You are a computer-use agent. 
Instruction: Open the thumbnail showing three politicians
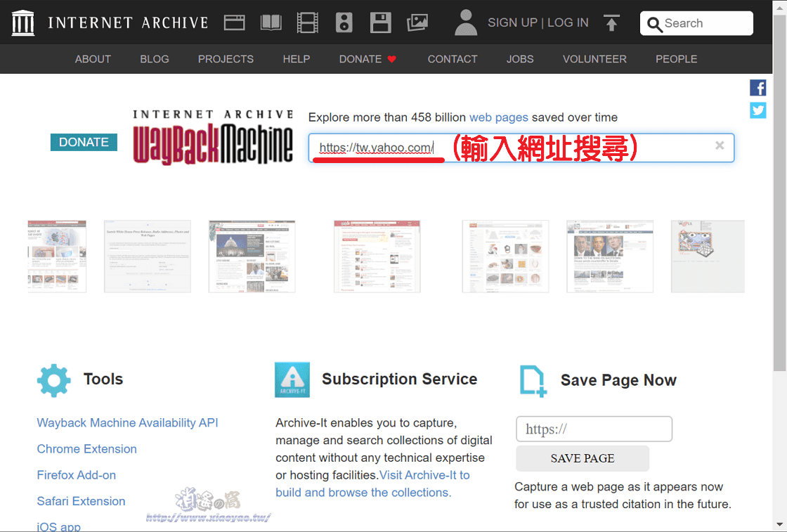(610, 256)
